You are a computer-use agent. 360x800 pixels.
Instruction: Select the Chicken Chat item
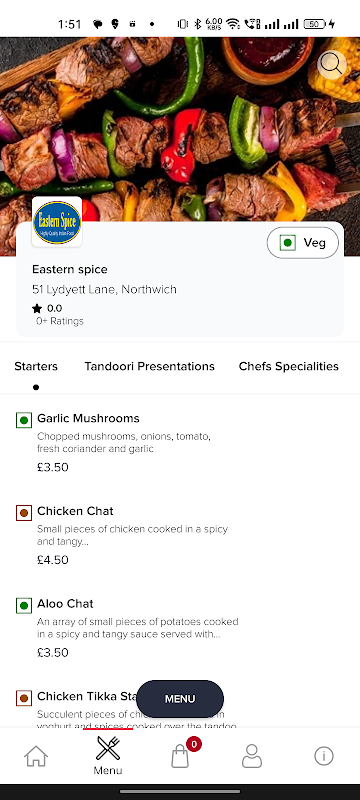click(128, 535)
